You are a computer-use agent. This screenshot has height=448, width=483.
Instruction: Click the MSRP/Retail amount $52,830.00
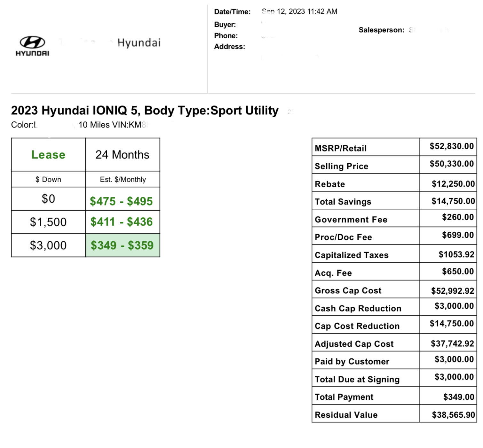click(x=452, y=146)
